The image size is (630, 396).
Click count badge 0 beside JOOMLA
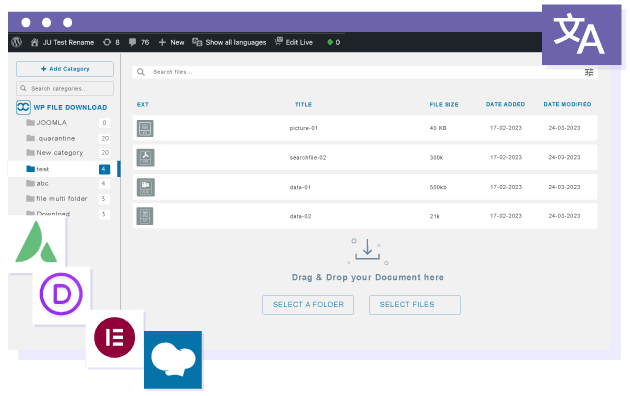[104, 122]
